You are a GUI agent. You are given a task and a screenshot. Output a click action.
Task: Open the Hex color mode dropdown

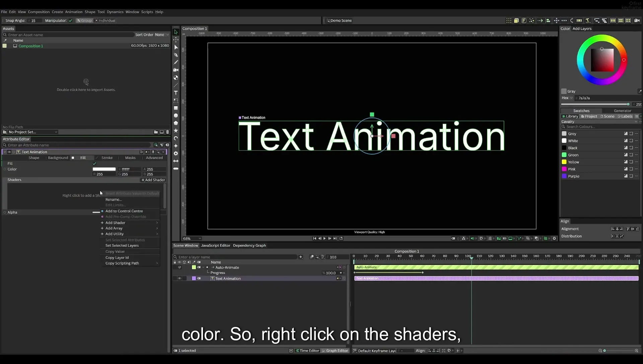pos(567,98)
